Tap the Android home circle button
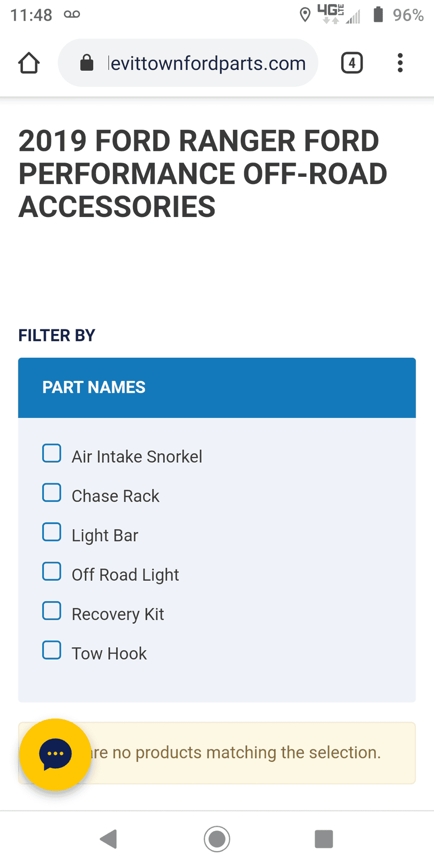434x868 pixels. tap(217, 839)
